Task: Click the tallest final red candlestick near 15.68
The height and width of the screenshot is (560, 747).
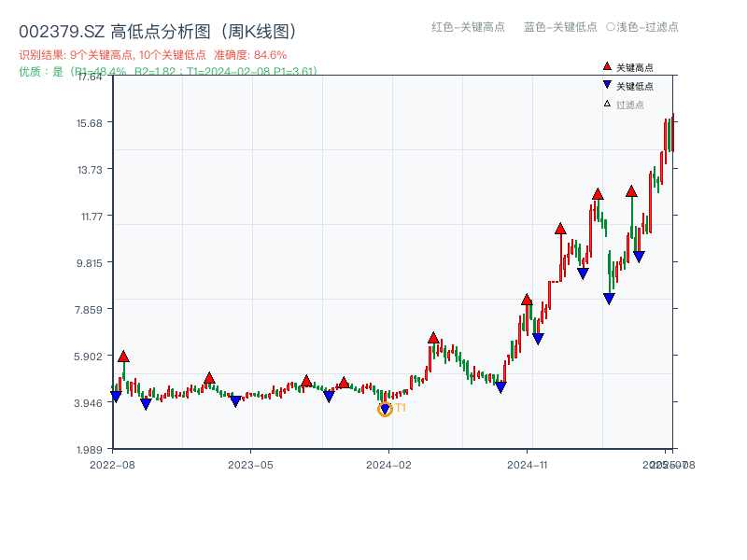Action: [673, 133]
